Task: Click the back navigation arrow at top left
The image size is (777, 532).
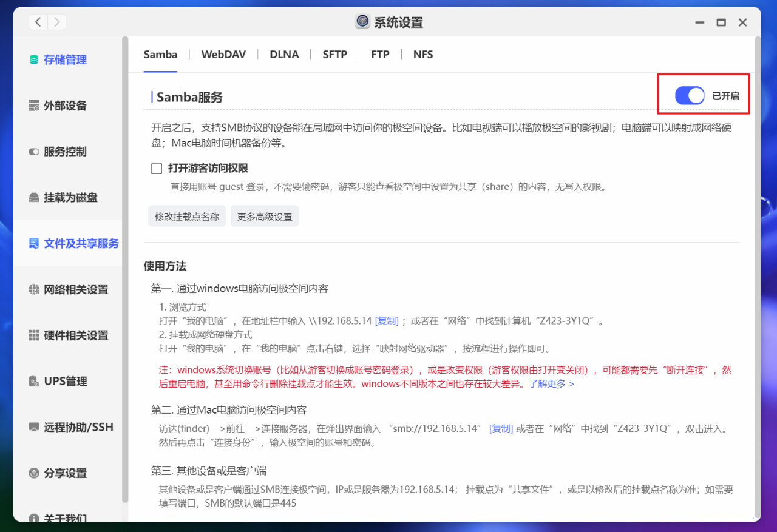Action: (x=38, y=21)
